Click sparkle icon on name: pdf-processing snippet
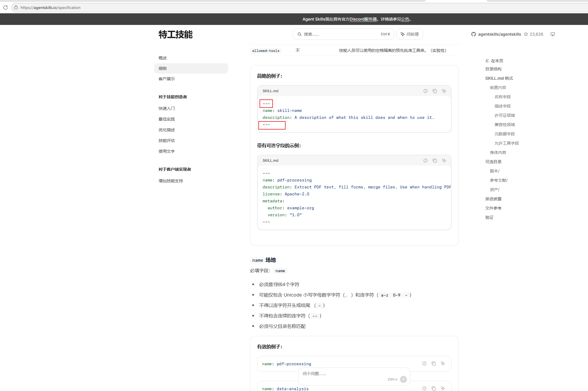Viewport: 588px width, 391px height. click(x=443, y=363)
